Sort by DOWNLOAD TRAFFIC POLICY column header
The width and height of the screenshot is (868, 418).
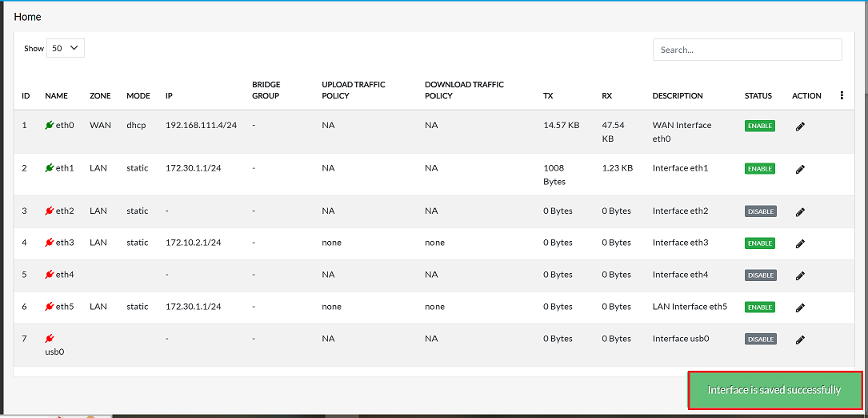465,90
